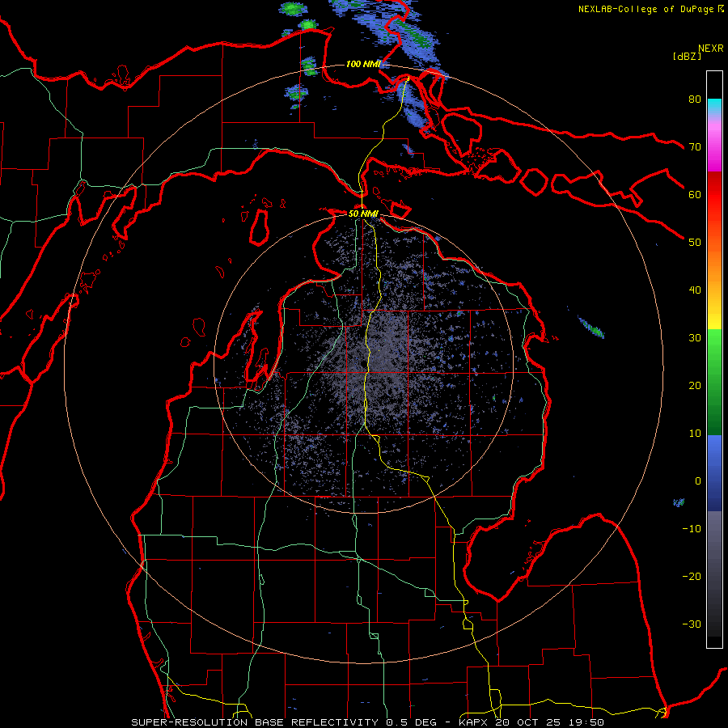Click the -30 dBZ scale value
The height and width of the screenshot is (728, 728).
tap(692, 624)
